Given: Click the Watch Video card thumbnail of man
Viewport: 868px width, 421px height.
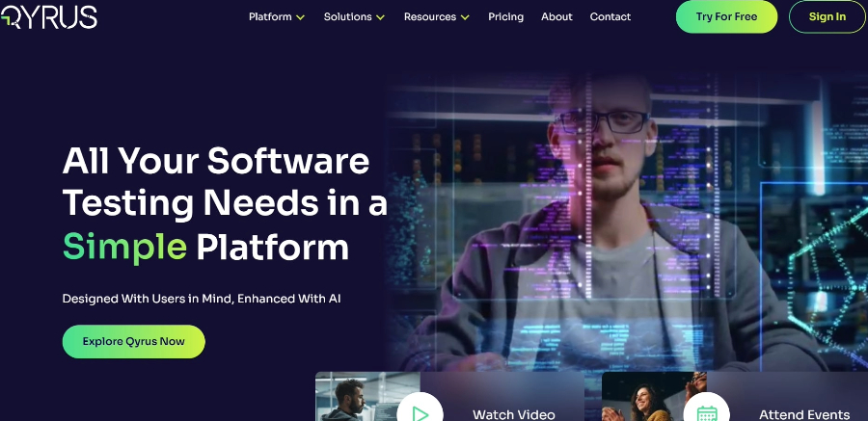Looking at the screenshot, I should coord(367,396).
